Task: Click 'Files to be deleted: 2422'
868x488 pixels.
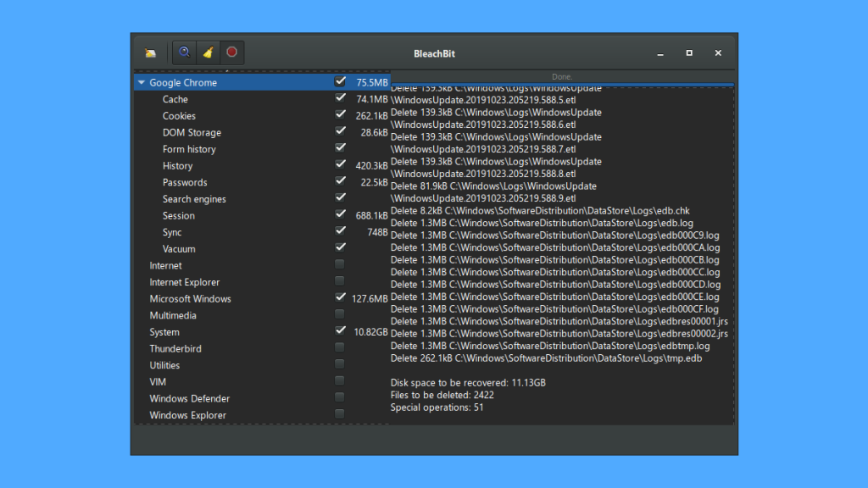Action: coord(442,395)
